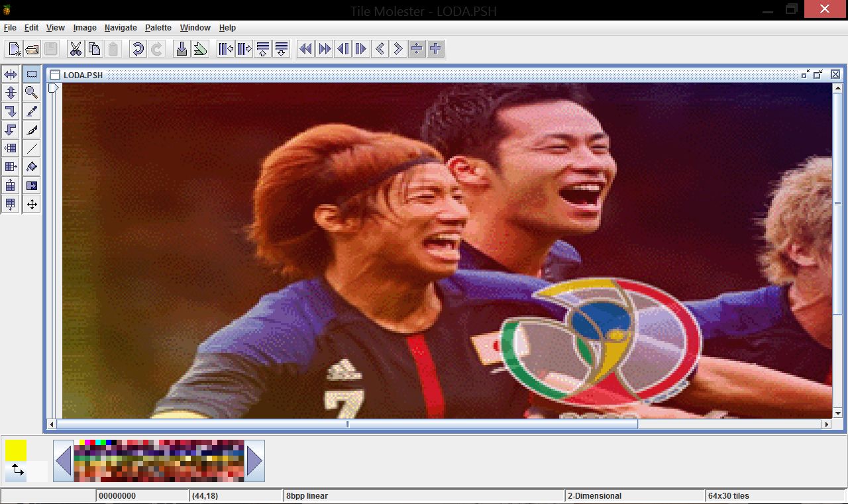Screen dimensions: 848x504
Task: Minimize the LODA.PSH inner window
Action: 806,74
